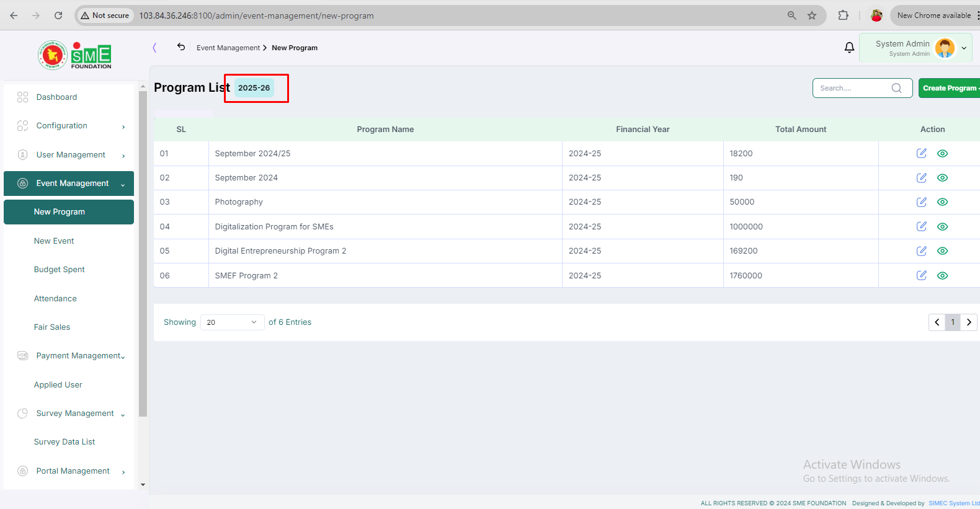Click Event Management in the breadcrumb
980x509 pixels.
point(228,48)
